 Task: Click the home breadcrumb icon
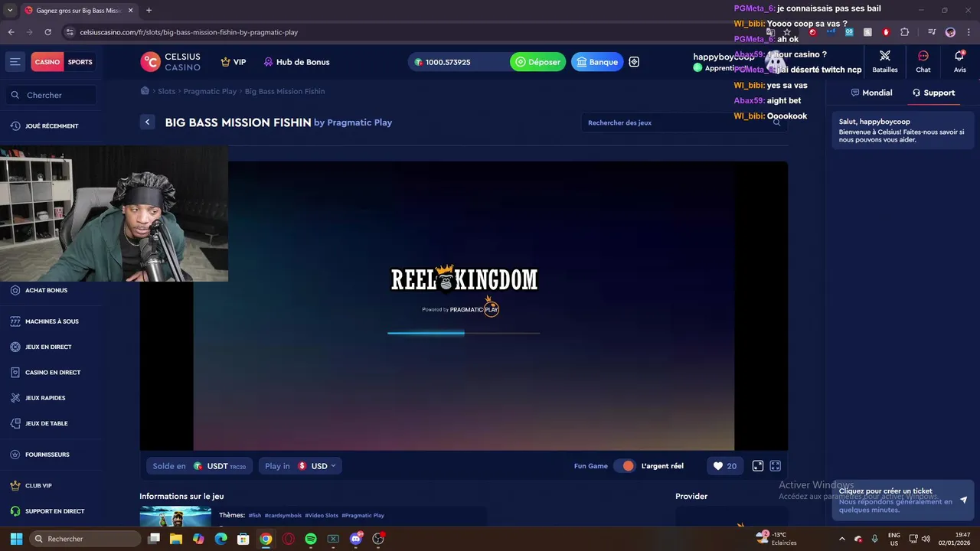(145, 91)
